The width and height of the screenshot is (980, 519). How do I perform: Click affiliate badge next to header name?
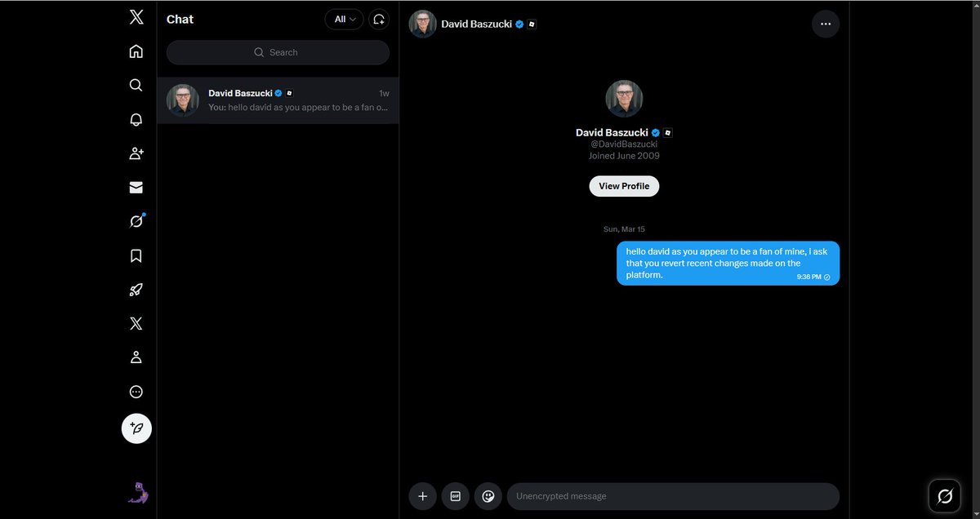click(532, 24)
